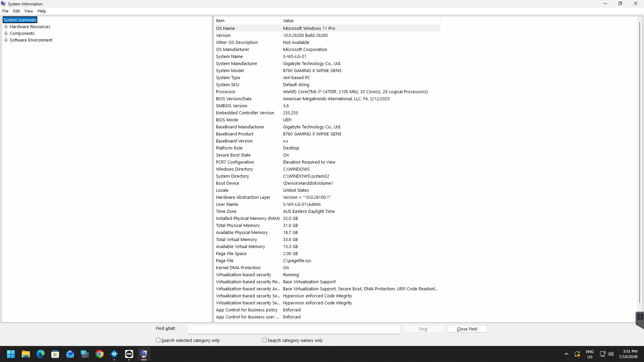644x362 pixels.
Task: Select the Processor row
Action: tap(327, 92)
